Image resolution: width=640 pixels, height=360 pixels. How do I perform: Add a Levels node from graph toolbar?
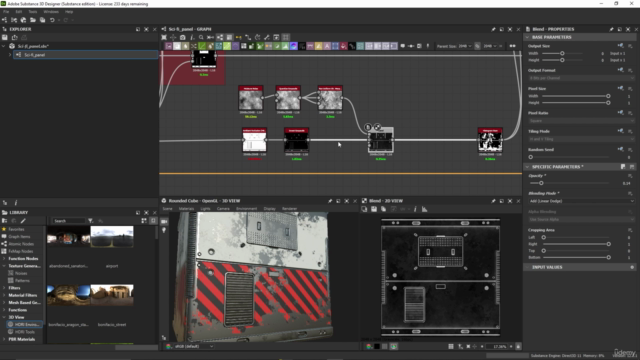coord(285,46)
